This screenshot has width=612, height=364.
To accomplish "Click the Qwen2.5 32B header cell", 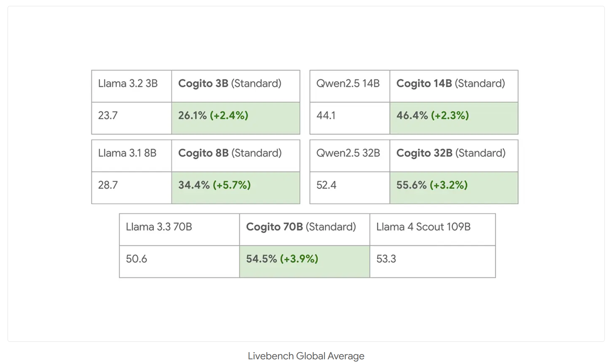I will click(x=350, y=155).
